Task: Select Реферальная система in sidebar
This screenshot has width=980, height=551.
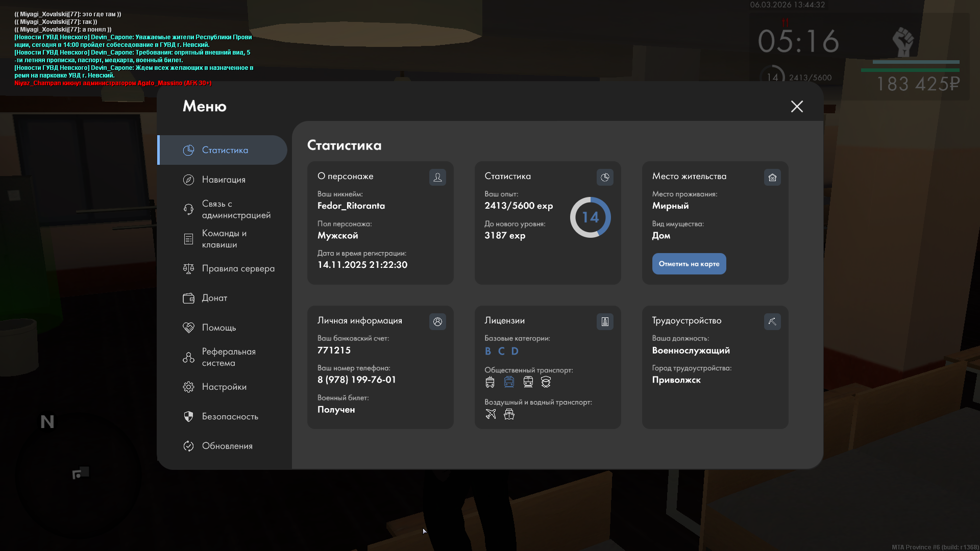Action: coord(228,357)
